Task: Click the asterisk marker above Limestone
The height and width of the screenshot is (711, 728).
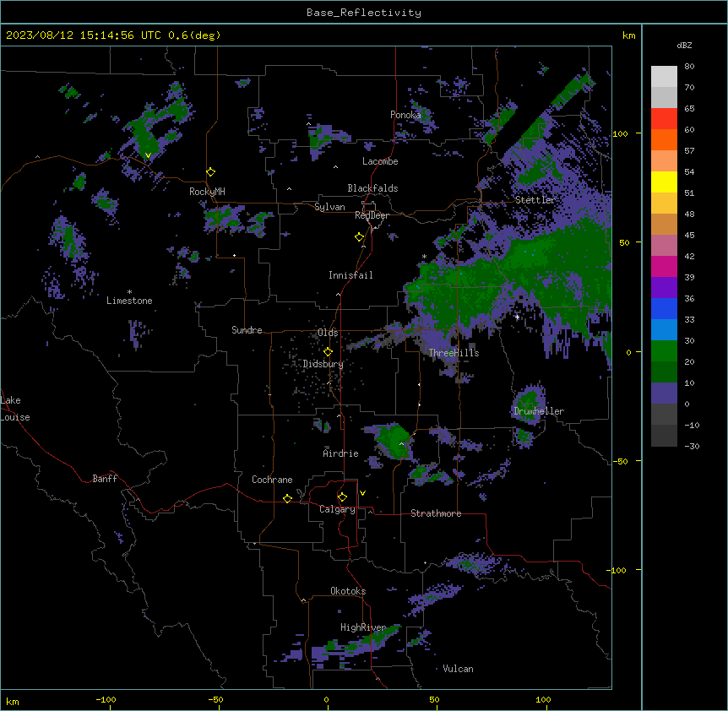Action: 129,292
